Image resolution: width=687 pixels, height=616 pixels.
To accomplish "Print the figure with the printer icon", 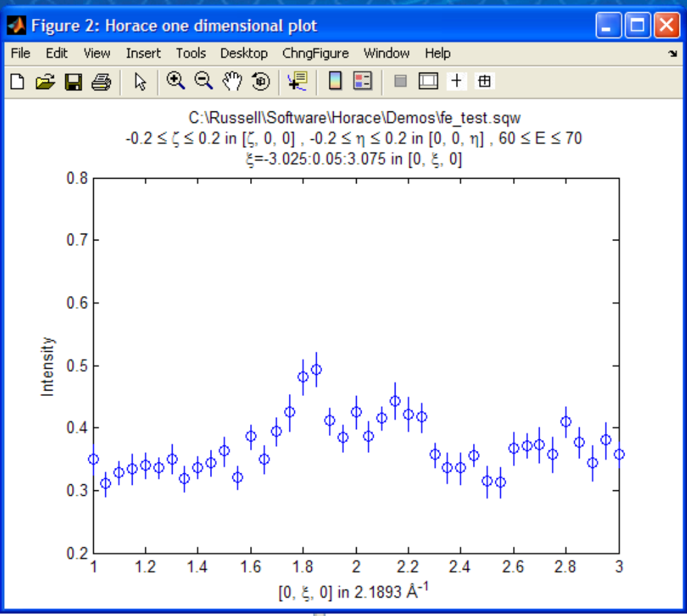I will tap(101, 82).
